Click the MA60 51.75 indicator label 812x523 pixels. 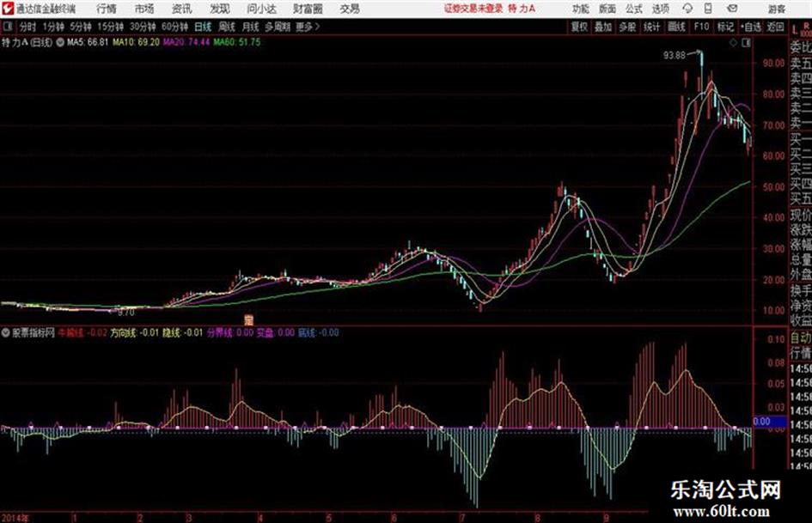click(x=237, y=42)
